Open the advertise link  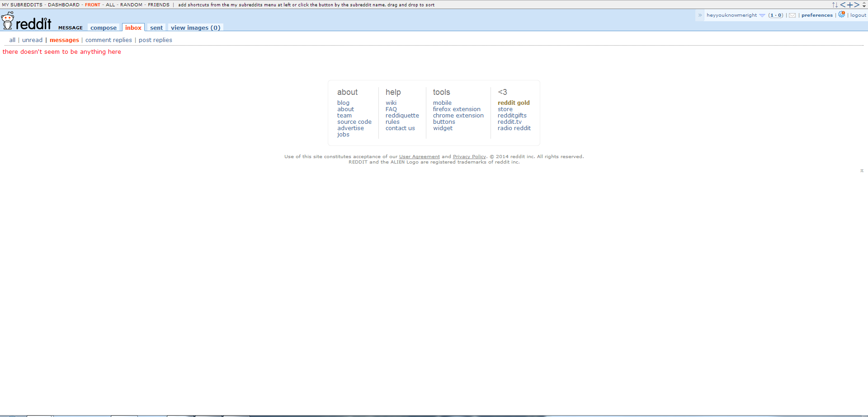350,128
